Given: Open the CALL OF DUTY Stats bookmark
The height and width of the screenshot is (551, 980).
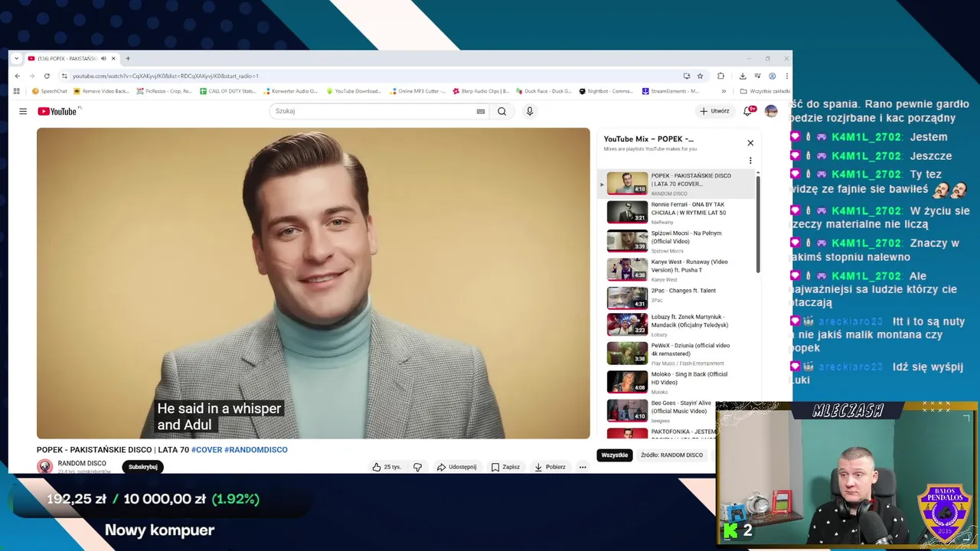Looking at the screenshot, I should click(x=228, y=91).
